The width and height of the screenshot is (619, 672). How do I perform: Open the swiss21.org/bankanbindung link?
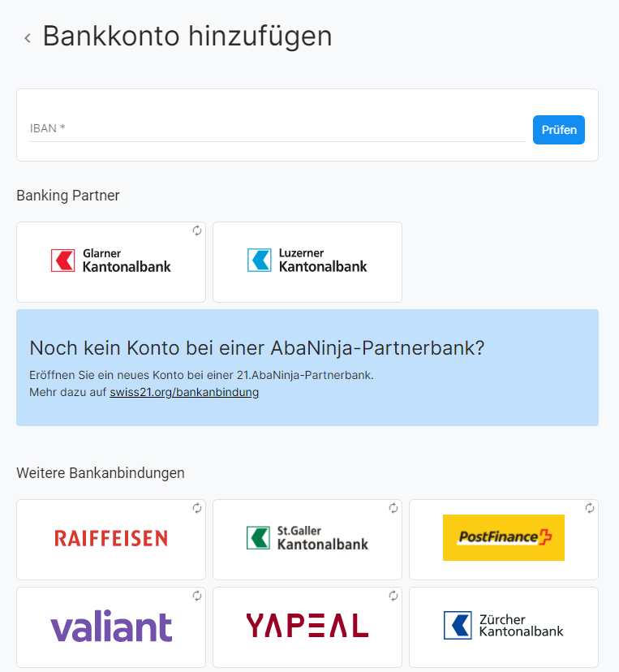click(184, 392)
